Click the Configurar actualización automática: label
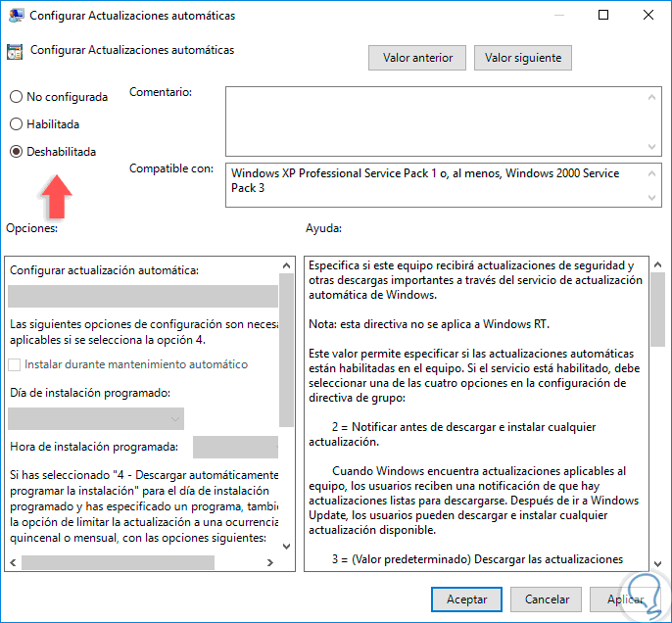672x623 pixels. 104,270
